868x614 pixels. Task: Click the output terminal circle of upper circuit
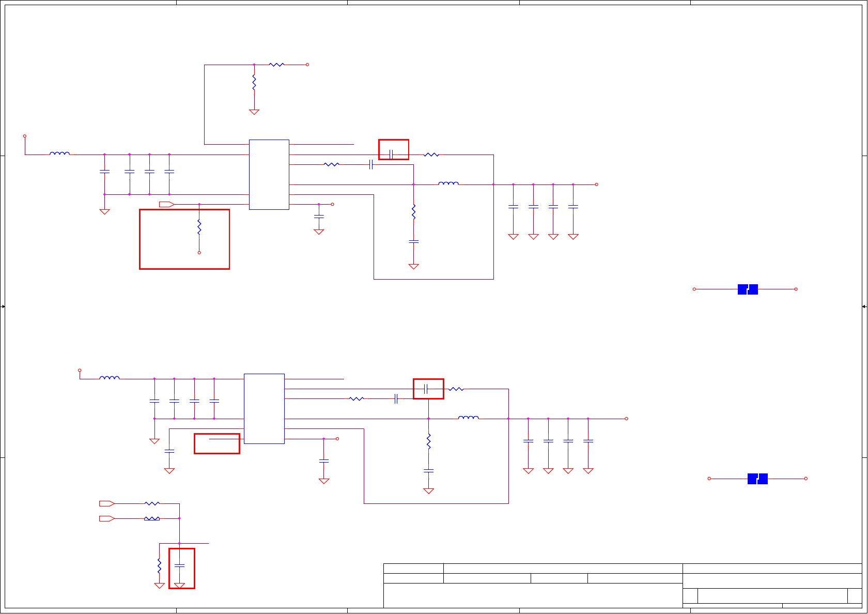596,185
